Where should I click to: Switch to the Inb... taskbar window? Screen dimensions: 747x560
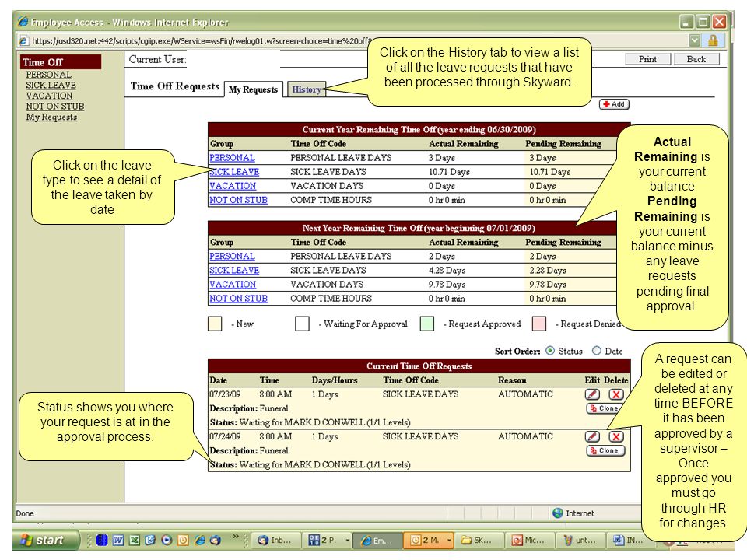click(x=275, y=540)
